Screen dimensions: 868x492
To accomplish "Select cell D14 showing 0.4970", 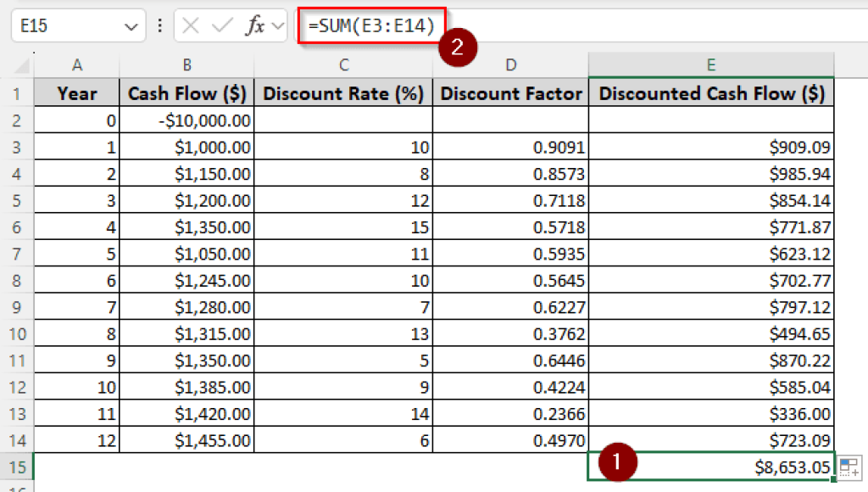I will [511, 439].
